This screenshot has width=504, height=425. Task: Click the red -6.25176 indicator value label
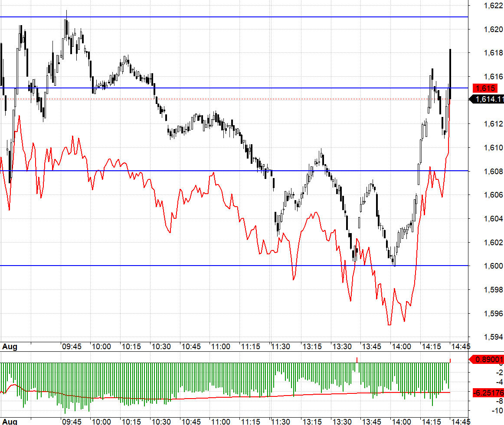pyautogui.click(x=488, y=392)
